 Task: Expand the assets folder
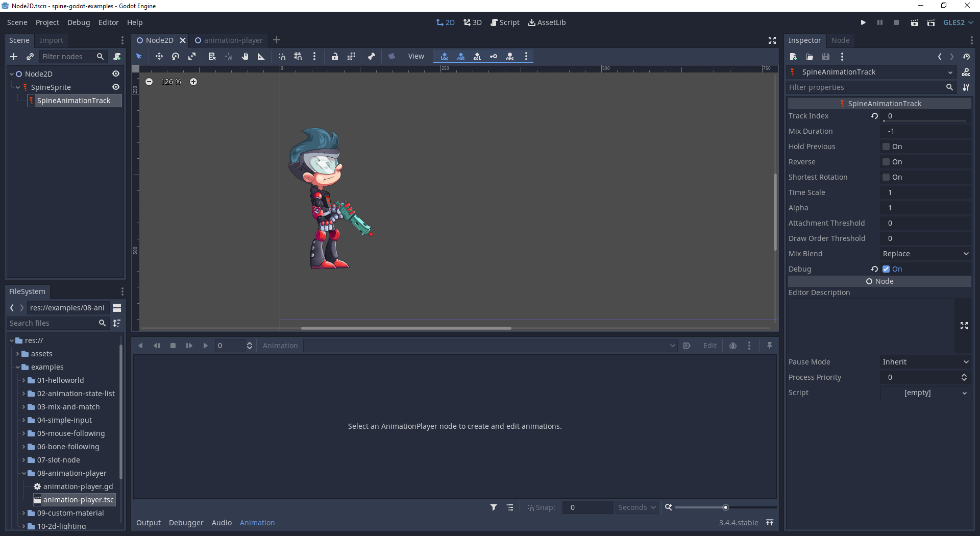pos(17,354)
